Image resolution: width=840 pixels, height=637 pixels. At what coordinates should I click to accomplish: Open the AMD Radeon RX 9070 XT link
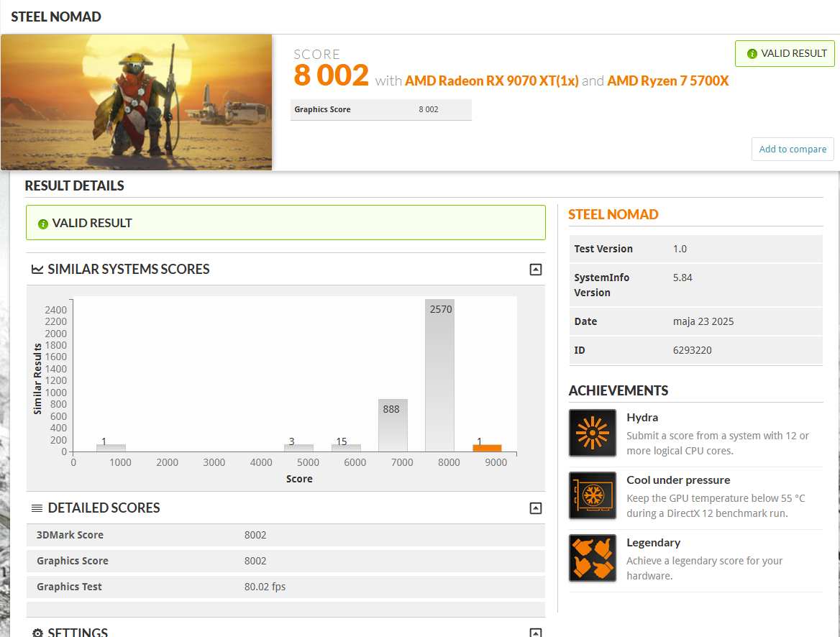point(492,81)
